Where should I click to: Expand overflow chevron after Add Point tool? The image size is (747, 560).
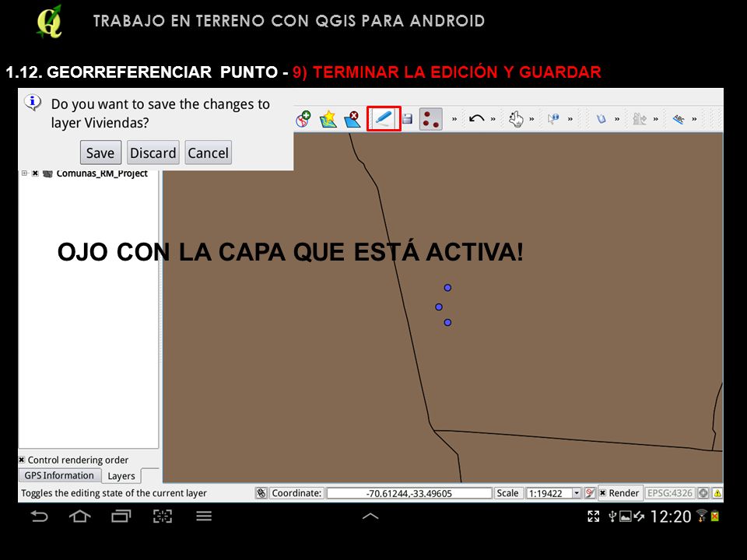click(x=454, y=119)
